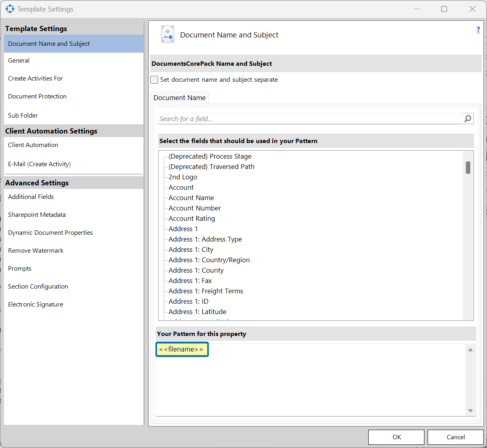
Task: Click the search magnifier icon
Action: [468, 118]
